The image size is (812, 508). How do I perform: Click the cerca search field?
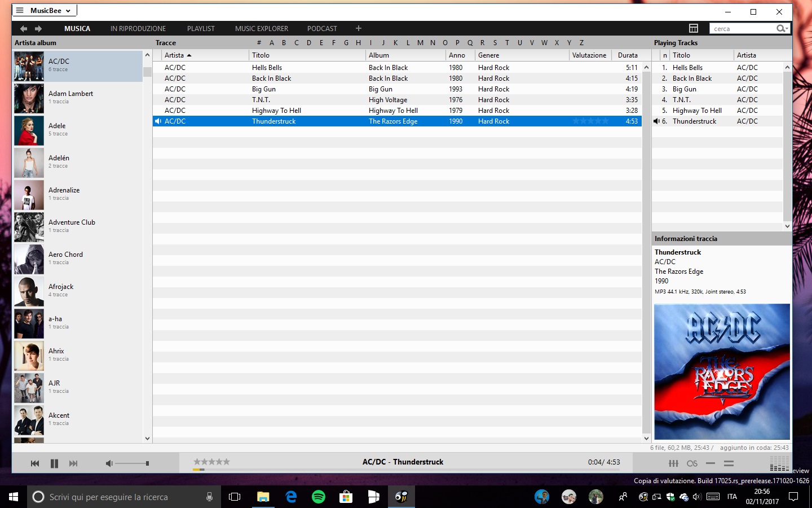tap(743, 28)
